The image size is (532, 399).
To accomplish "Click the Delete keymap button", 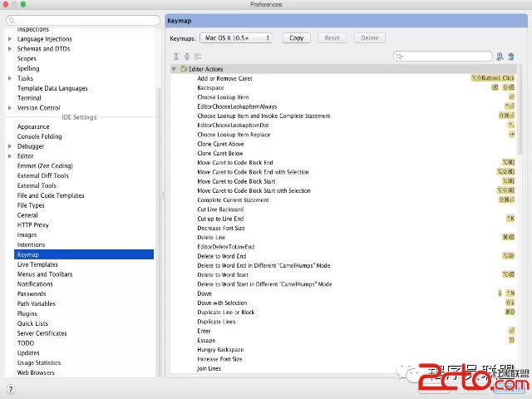I will tap(369, 38).
